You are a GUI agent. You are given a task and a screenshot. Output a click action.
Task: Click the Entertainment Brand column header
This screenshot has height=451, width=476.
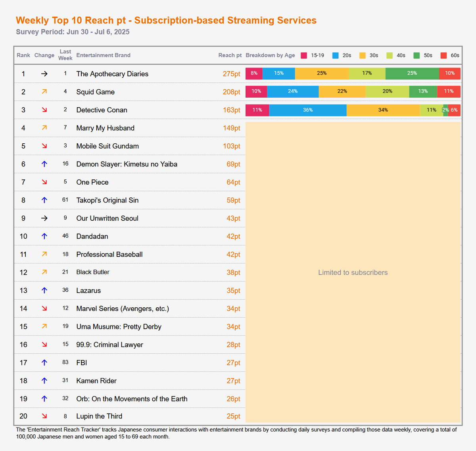(x=104, y=55)
